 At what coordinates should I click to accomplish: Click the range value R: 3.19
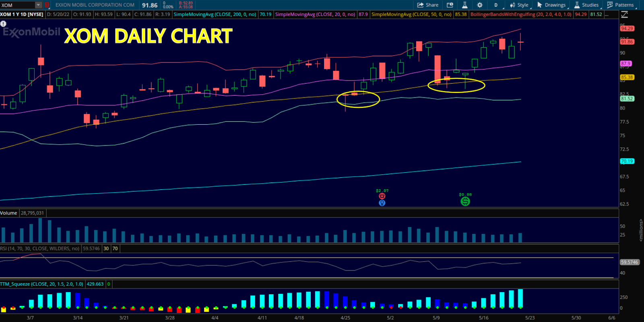click(x=163, y=14)
